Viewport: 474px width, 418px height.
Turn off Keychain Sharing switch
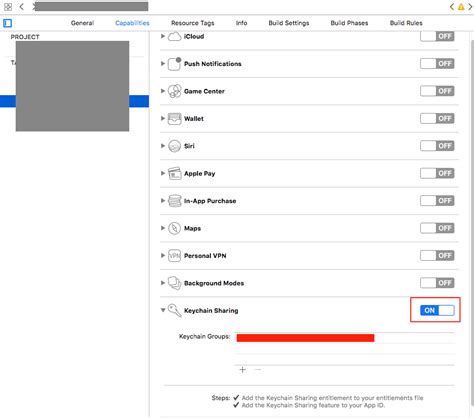(x=437, y=310)
